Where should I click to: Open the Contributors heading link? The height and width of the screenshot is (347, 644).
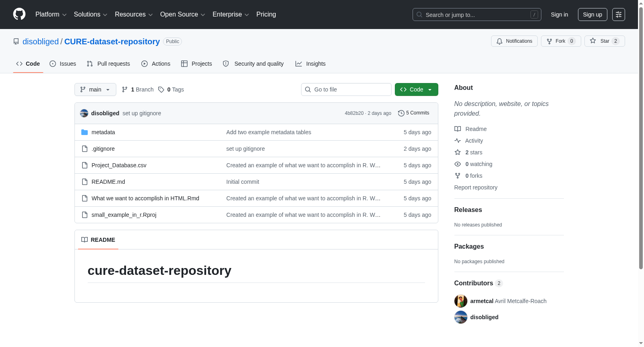[479, 283]
